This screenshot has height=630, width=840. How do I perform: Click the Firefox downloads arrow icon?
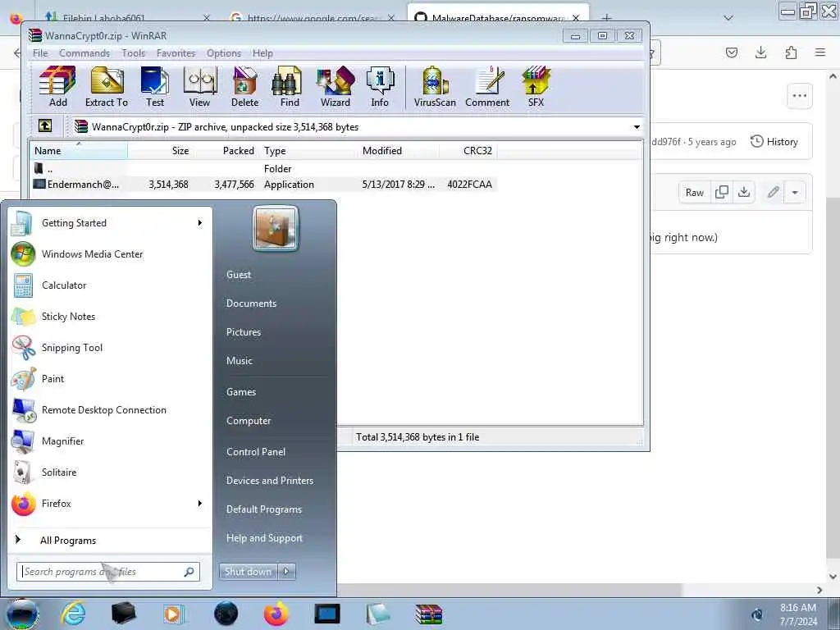click(x=760, y=52)
